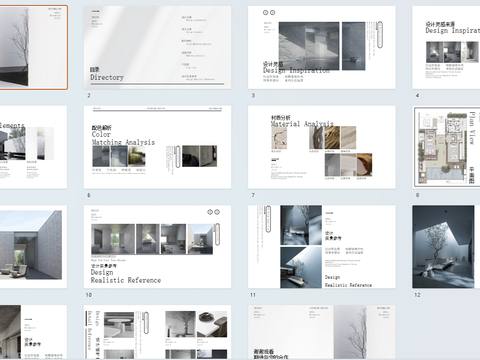
Task: Select the Plan View floor plan slide
Action: point(446,147)
